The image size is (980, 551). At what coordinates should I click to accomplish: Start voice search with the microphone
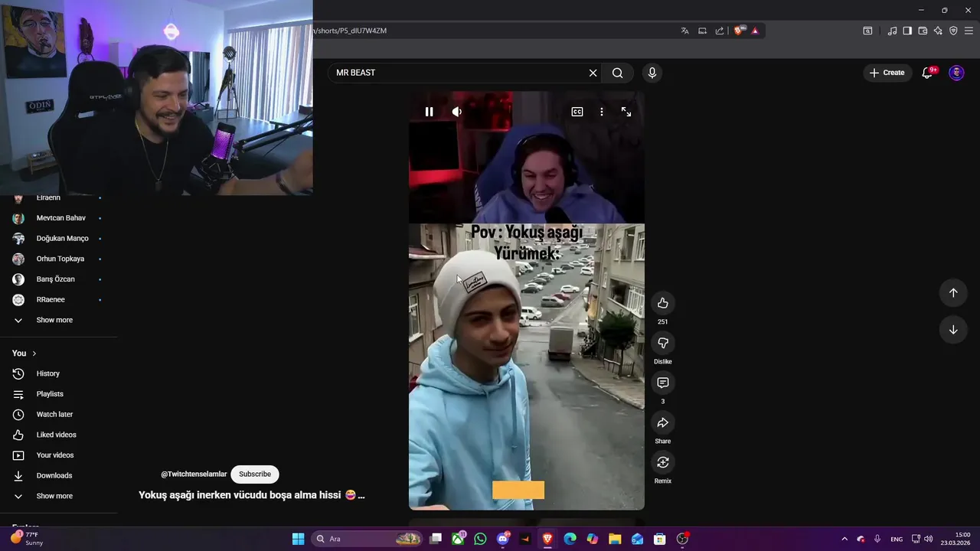pos(652,73)
